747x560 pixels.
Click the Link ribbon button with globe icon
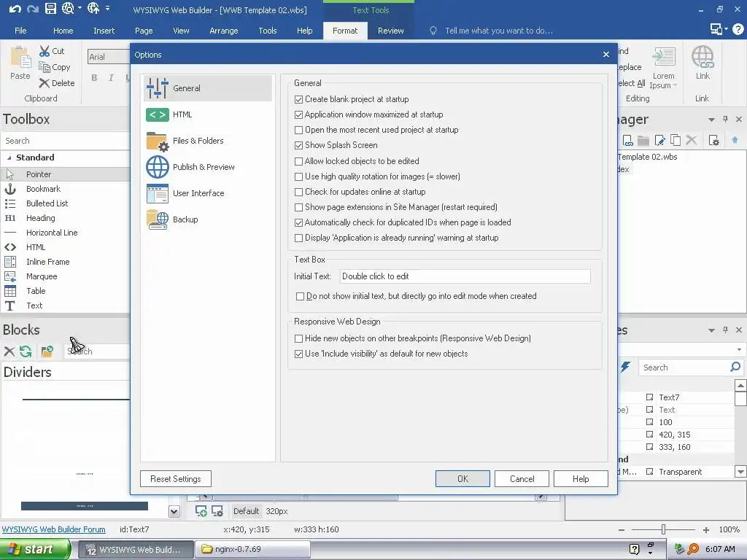click(703, 63)
